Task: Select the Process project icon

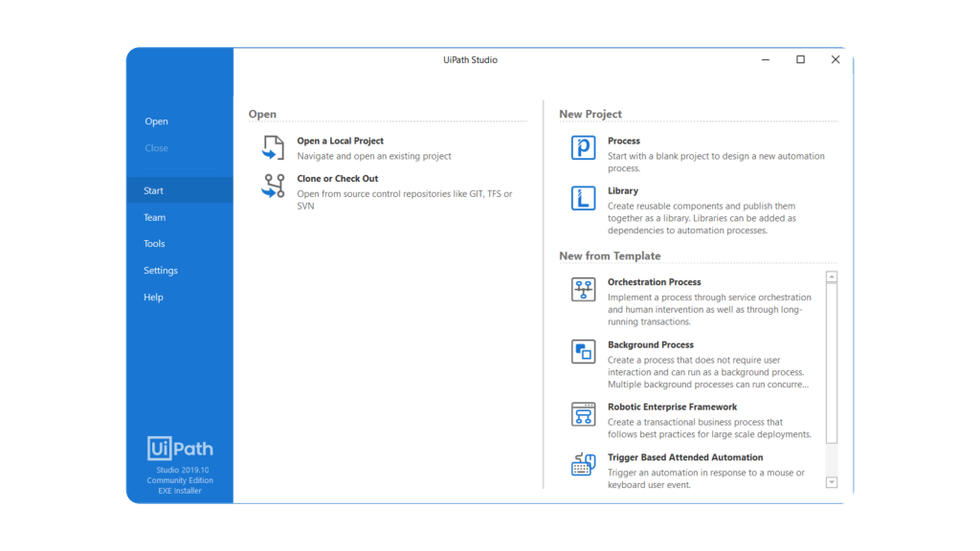Action: [x=583, y=147]
